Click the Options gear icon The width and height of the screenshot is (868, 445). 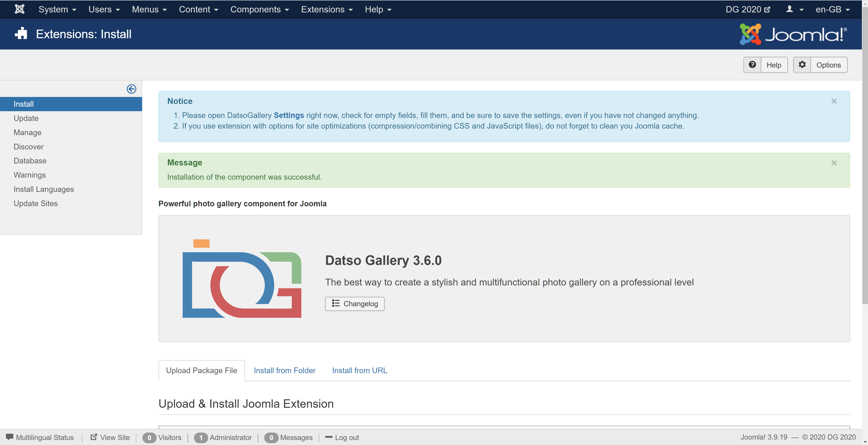point(802,65)
